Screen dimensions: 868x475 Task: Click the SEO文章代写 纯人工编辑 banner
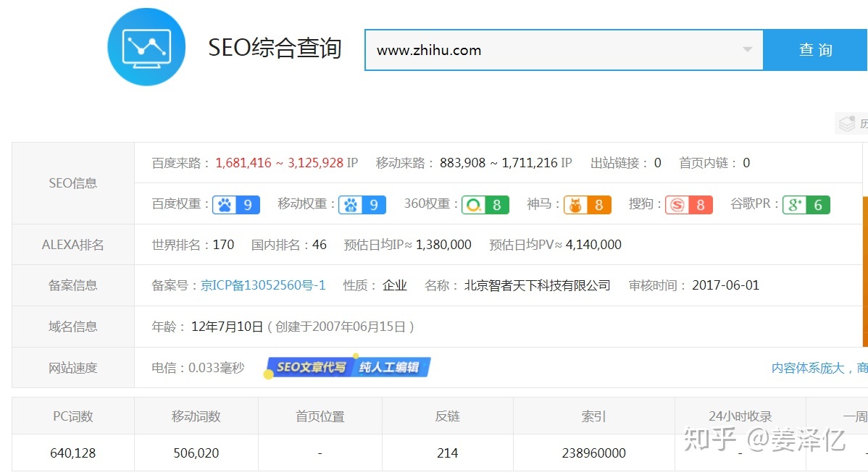point(348,367)
